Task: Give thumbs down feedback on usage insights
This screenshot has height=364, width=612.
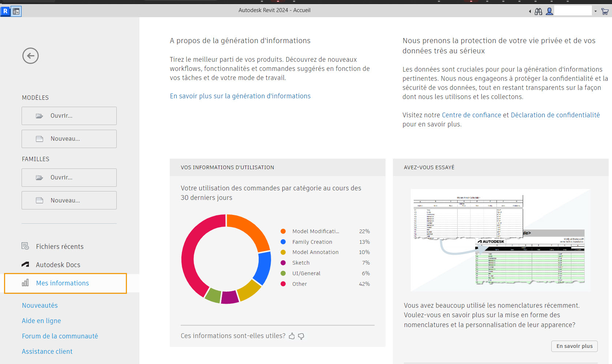Action: [301, 337]
